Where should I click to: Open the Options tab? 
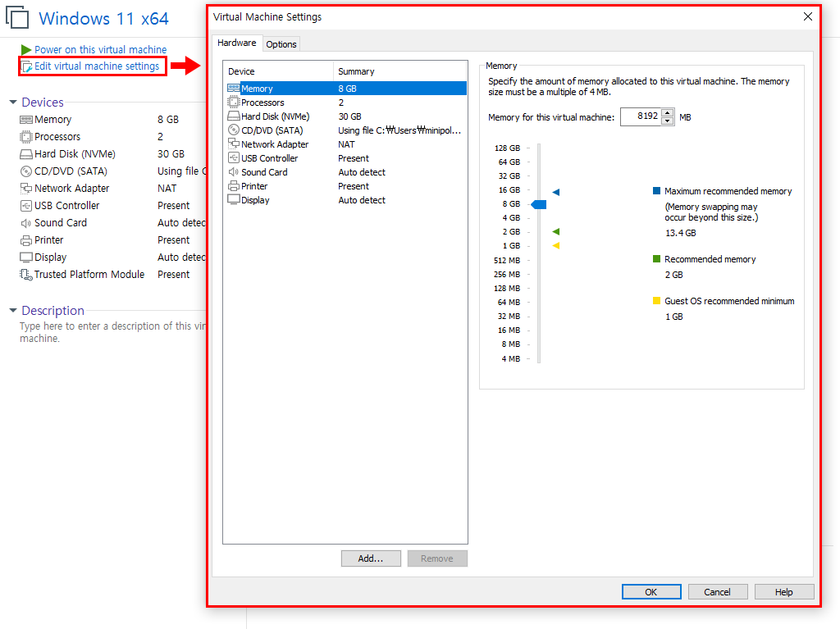pos(281,44)
